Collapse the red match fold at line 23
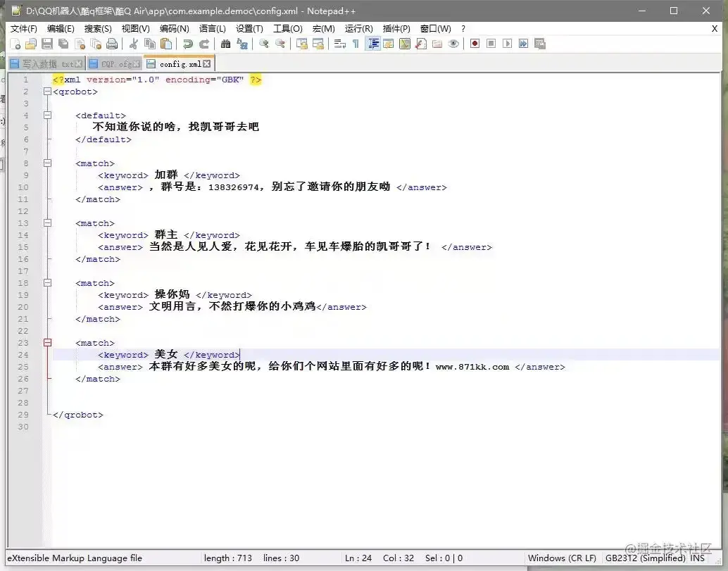This screenshot has width=728, height=571. (47, 343)
